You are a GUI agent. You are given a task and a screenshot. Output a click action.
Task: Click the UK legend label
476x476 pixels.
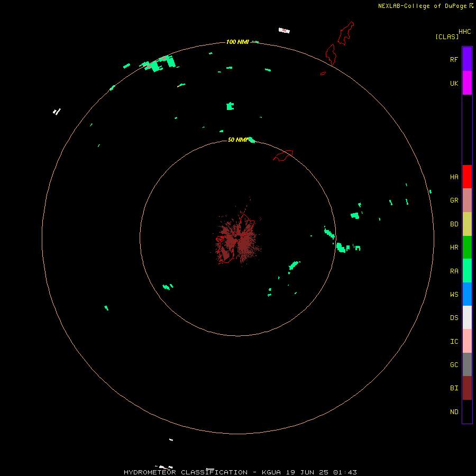(454, 83)
